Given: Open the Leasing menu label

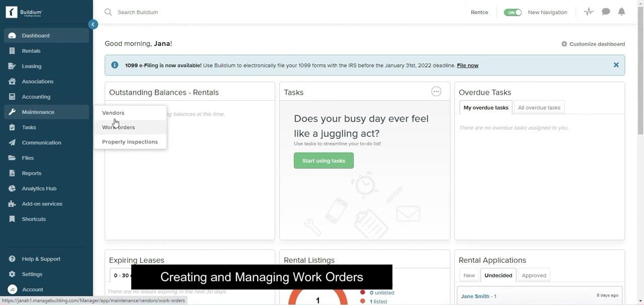Looking at the screenshot, I should (x=32, y=66).
